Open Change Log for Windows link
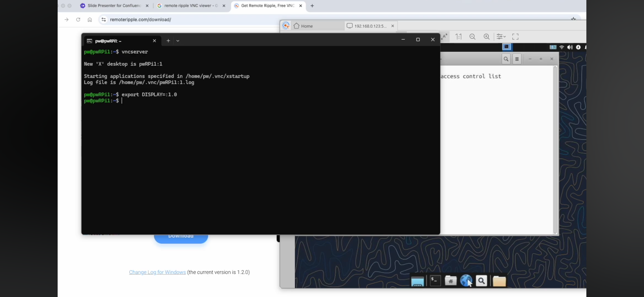This screenshot has width=644, height=297. (x=157, y=272)
